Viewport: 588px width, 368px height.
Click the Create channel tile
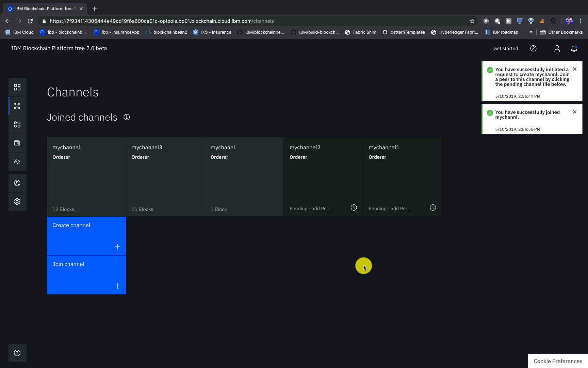point(86,236)
